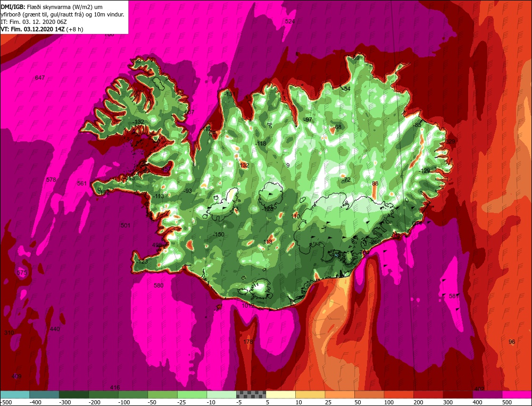Click the map value '524' at the top

pyautogui.click(x=290, y=21)
